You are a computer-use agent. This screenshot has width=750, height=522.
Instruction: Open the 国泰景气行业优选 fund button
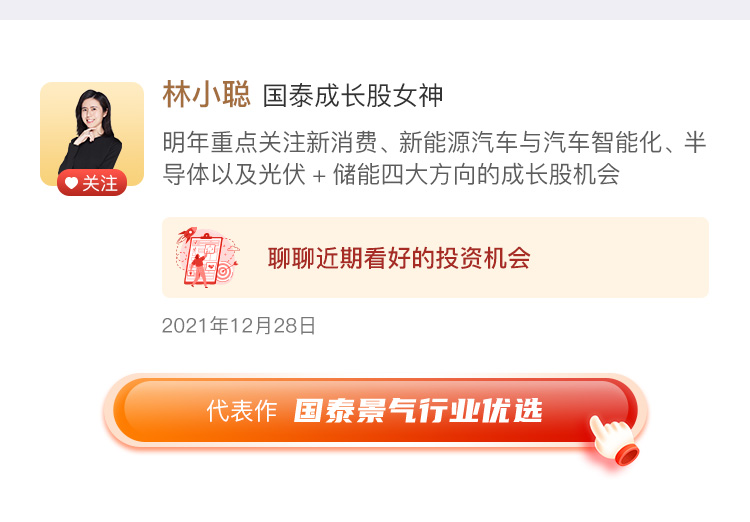375,411
